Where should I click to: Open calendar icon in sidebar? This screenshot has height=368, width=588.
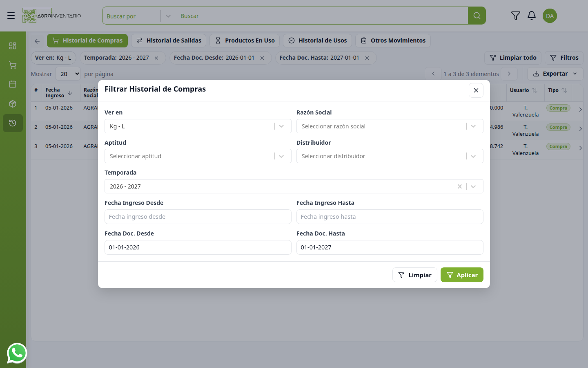click(13, 84)
